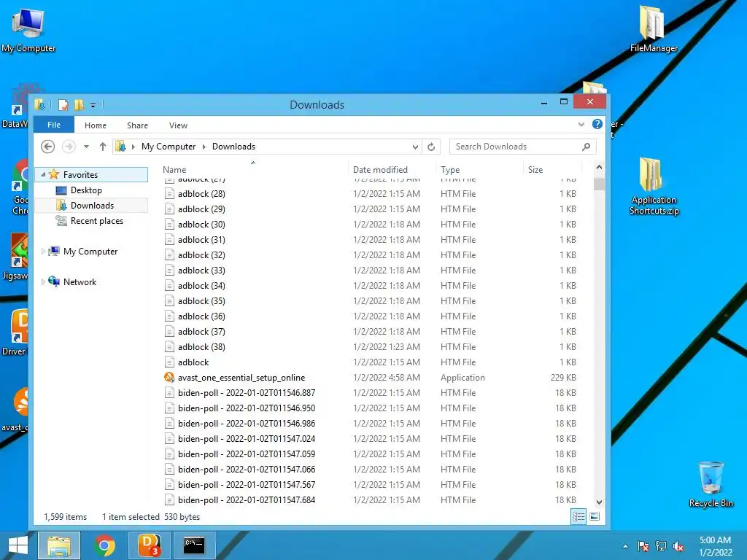Click breadcrumb arrow after My Computer

click(x=204, y=147)
